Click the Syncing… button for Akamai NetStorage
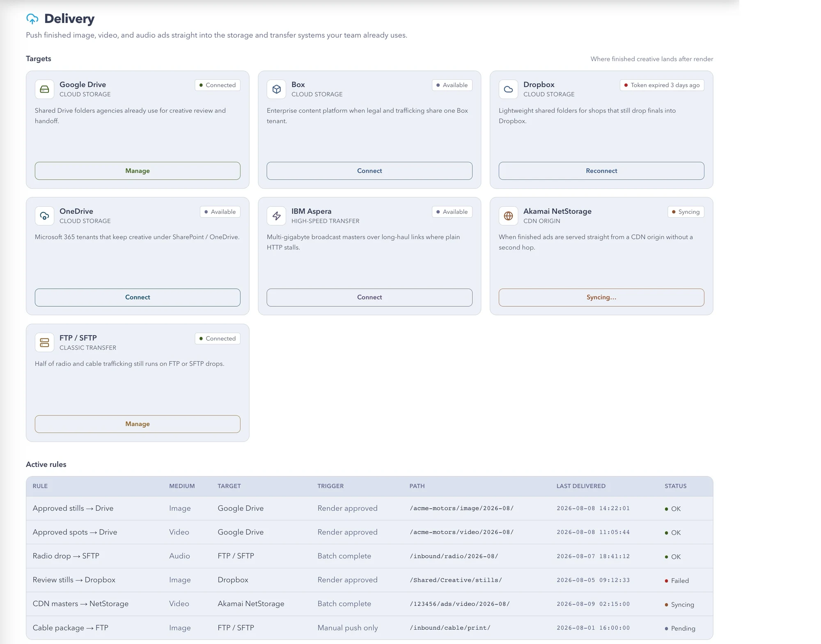821x644 pixels. pyautogui.click(x=601, y=297)
